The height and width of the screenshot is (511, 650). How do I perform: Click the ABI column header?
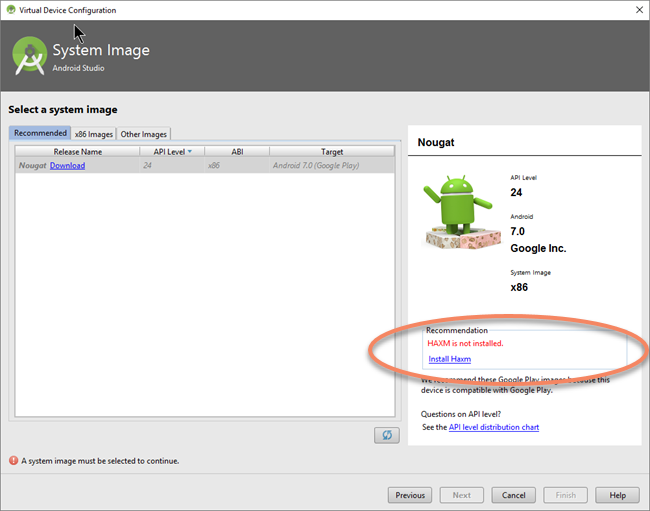(x=237, y=152)
